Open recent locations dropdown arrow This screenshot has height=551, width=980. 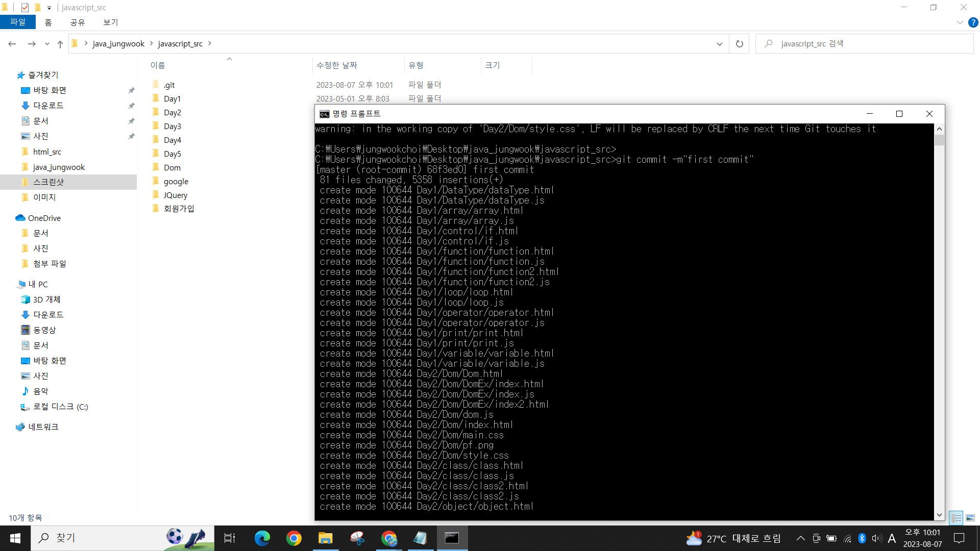point(47,44)
